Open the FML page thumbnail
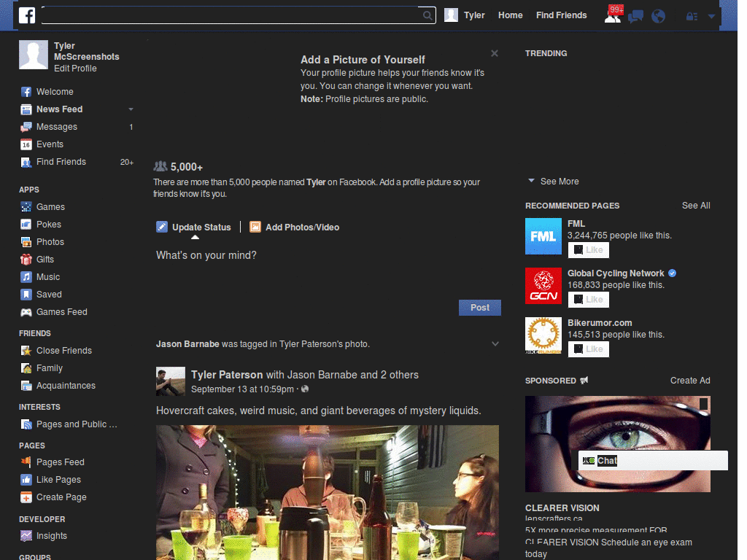Viewport: 747px width, 560px height. coord(543,236)
